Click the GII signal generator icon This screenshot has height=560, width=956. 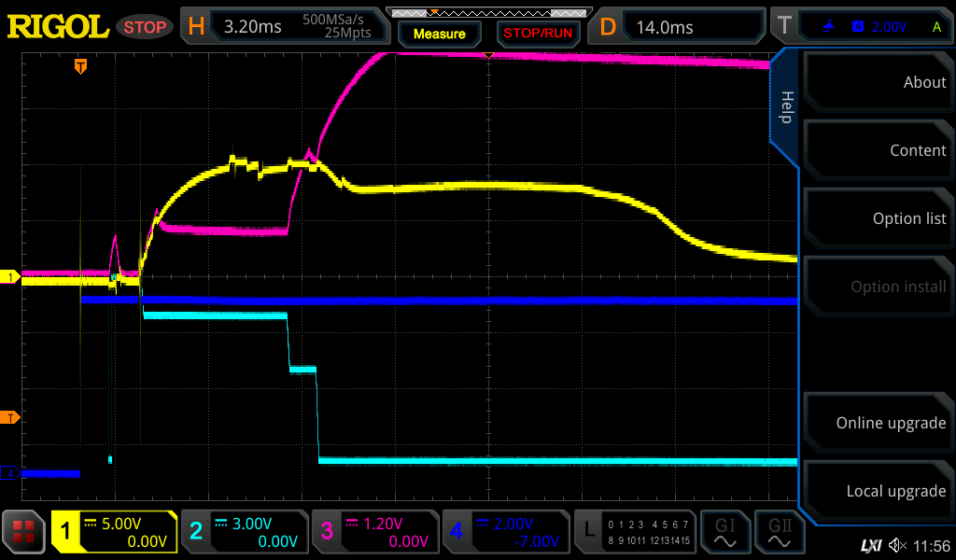point(780,532)
